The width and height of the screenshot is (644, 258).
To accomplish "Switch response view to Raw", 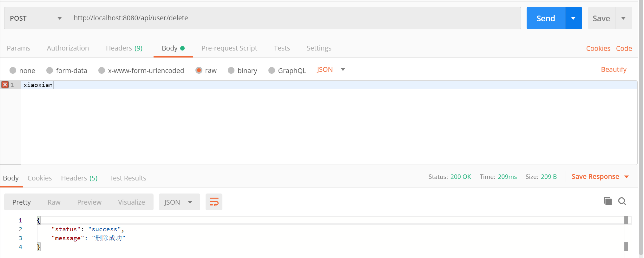I will 54,202.
